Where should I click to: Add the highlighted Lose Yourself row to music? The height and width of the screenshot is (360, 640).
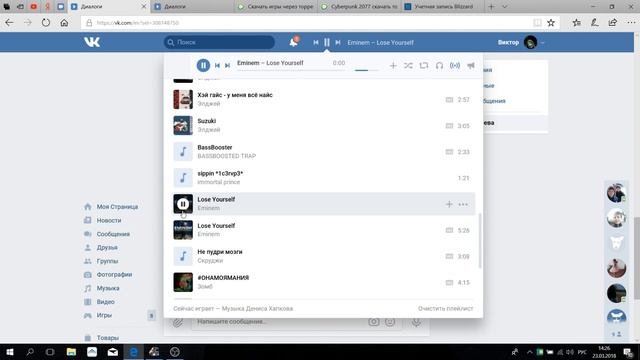pos(449,204)
